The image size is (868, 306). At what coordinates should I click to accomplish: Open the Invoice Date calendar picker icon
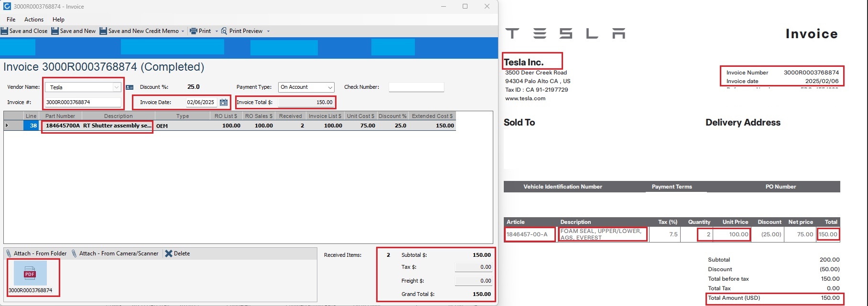point(223,102)
